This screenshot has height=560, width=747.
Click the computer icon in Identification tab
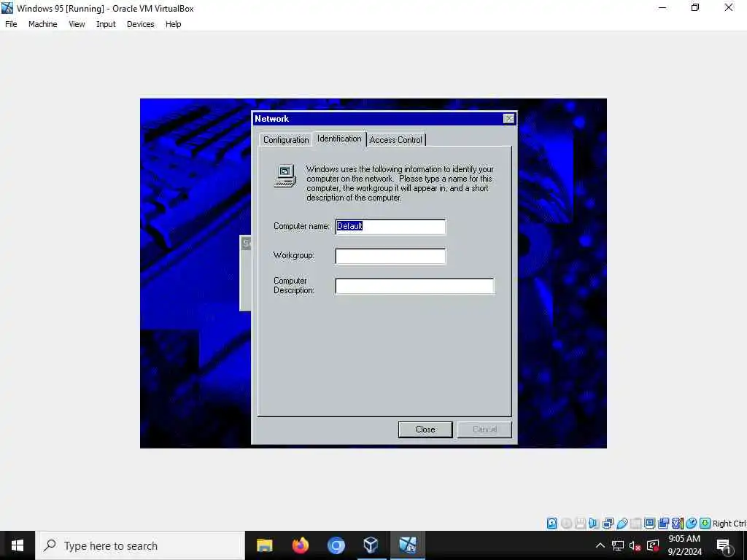(x=285, y=176)
